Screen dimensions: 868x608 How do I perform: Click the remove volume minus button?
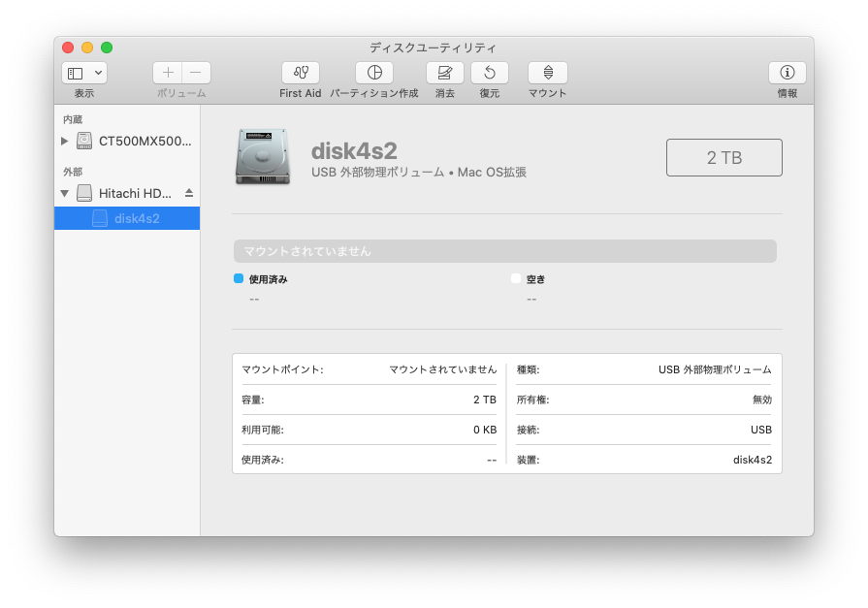point(196,73)
